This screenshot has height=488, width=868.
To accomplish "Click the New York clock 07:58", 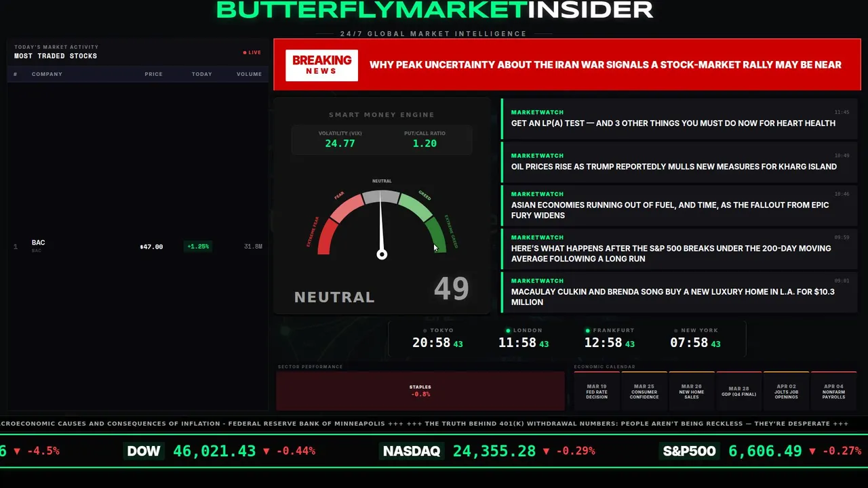I will (689, 343).
